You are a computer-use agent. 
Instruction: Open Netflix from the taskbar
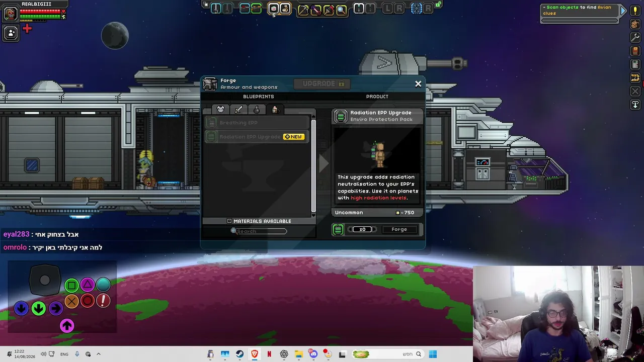coord(269,354)
